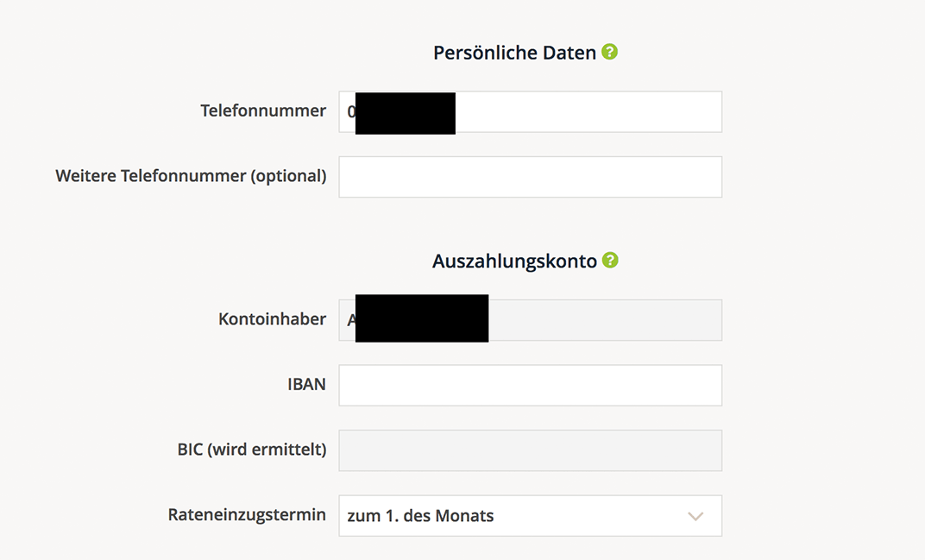Image resolution: width=925 pixels, height=560 pixels.
Task: Click the redacted name in Kontoinhaber
Action: tap(422, 318)
